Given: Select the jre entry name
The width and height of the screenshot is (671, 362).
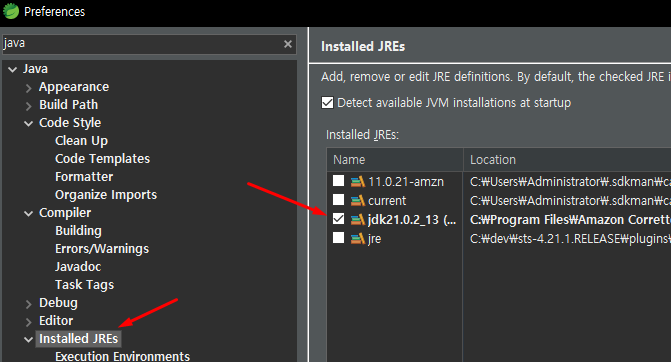Looking at the screenshot, I should pyautogui.click(x=374, y=239).
